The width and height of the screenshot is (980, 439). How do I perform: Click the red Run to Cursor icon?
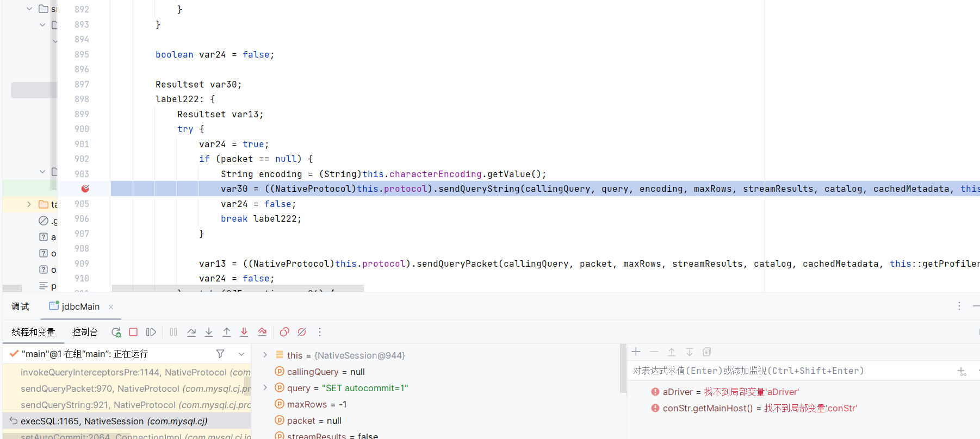point(262,332)
